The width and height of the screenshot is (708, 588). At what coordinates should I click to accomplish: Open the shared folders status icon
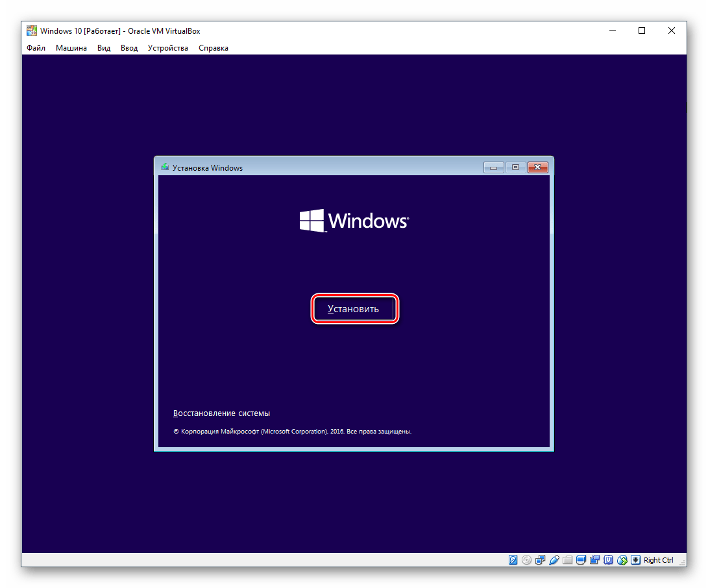(x=568, y=560)
